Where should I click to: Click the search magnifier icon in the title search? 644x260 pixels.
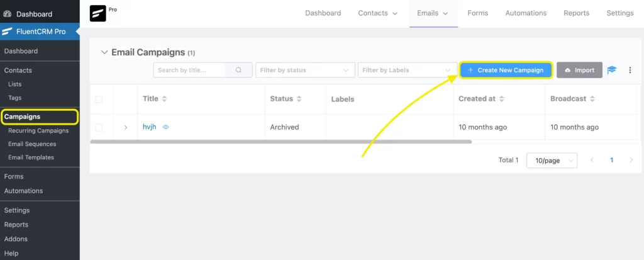(x=238, y=70)
